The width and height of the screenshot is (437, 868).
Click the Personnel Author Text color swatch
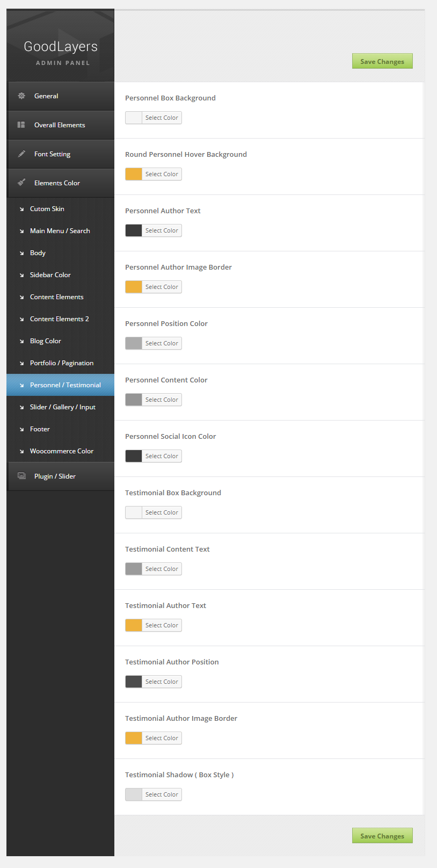[134, 230]
